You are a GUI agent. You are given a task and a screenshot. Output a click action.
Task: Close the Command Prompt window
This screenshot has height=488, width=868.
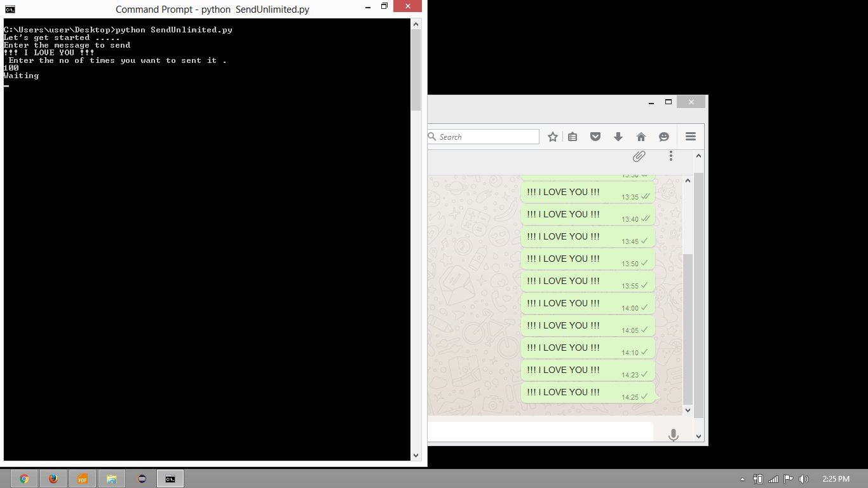coord(407,6)
